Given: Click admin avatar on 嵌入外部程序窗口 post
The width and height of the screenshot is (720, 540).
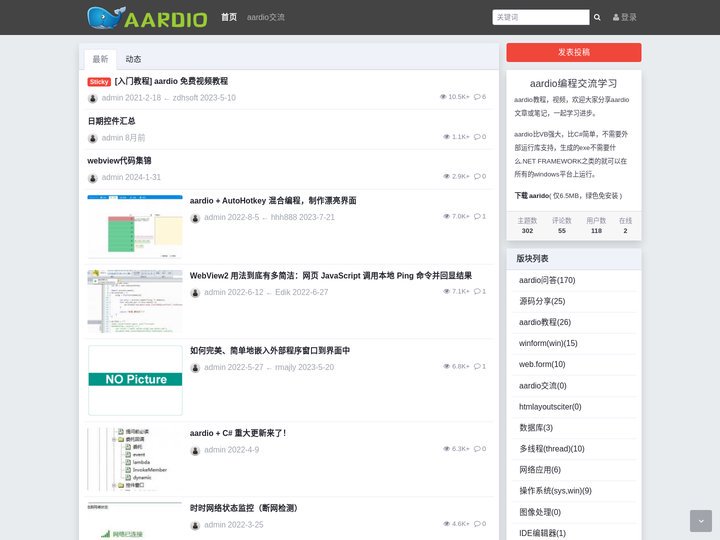Looking at the screenshot, I should [195, 368].
